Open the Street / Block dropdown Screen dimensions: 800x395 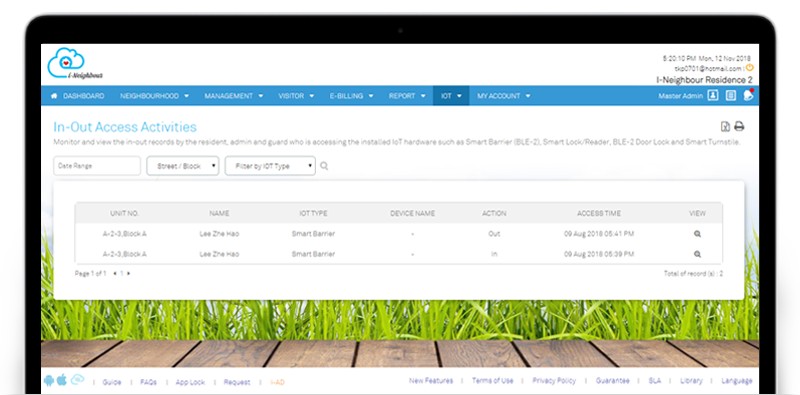[183, 166]
